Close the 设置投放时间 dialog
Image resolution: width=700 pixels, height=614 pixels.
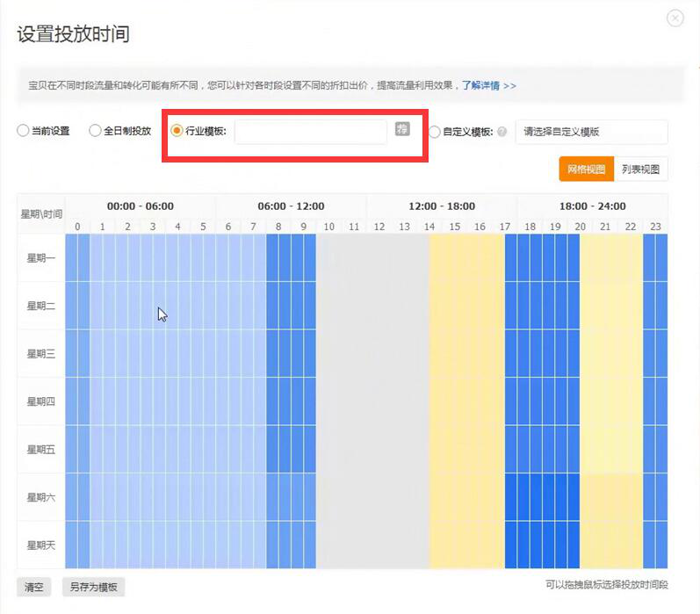[675, 18]
